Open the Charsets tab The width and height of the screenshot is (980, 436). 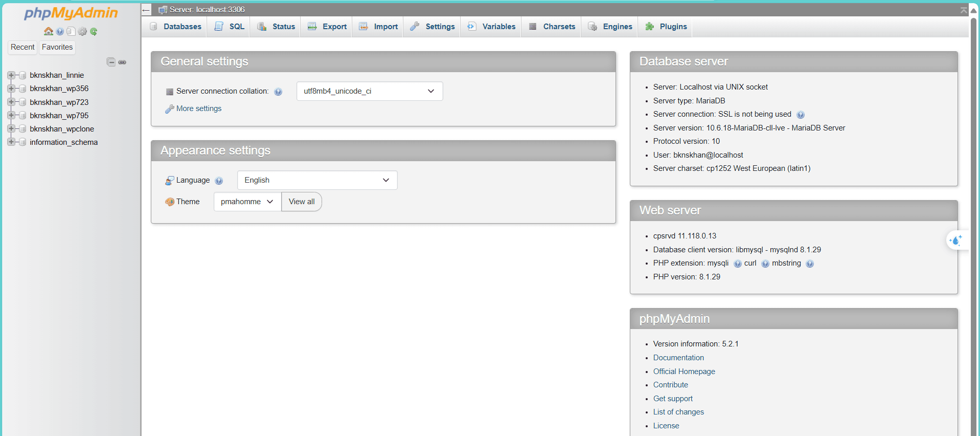(552, 27)
